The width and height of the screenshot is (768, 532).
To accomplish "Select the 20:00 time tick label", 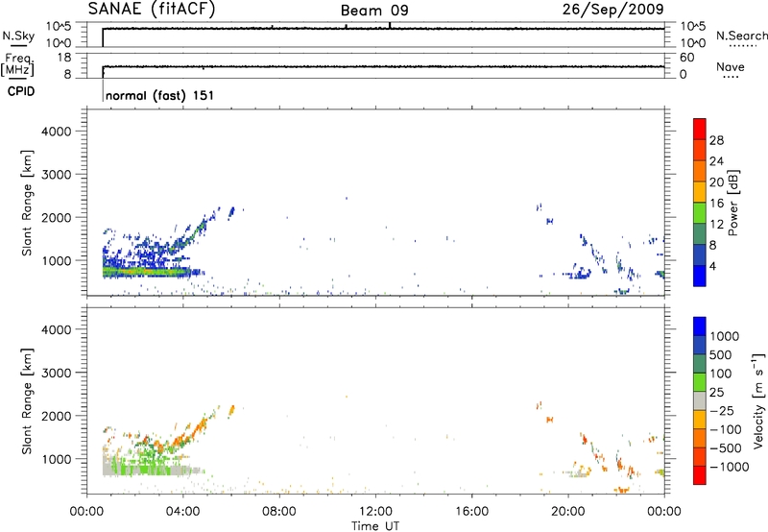I will click(x=568, y=512).
